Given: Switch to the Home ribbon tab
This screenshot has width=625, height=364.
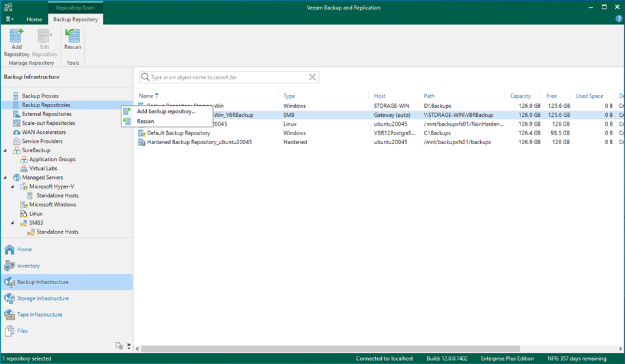Looking at the screenshot, I should pos(34,20).
